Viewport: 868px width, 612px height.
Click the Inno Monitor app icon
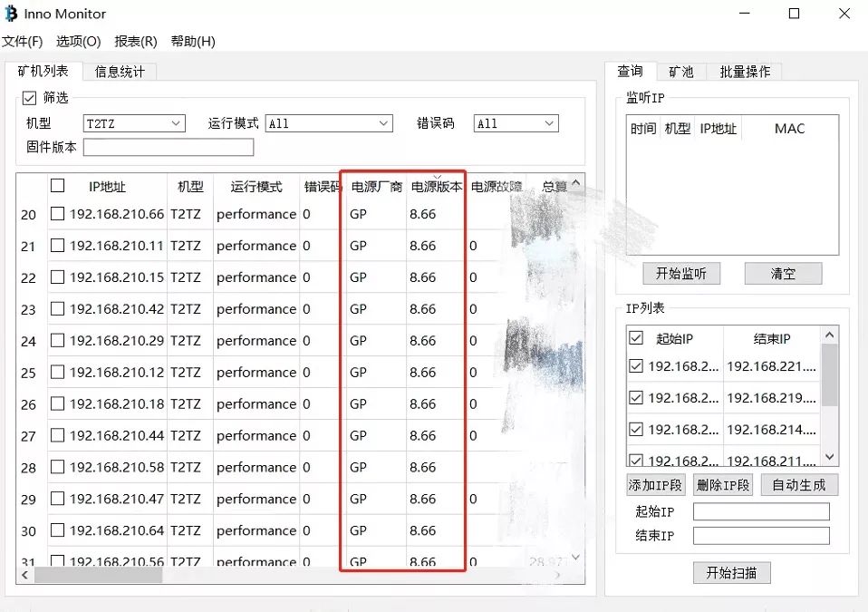(12, 14)
